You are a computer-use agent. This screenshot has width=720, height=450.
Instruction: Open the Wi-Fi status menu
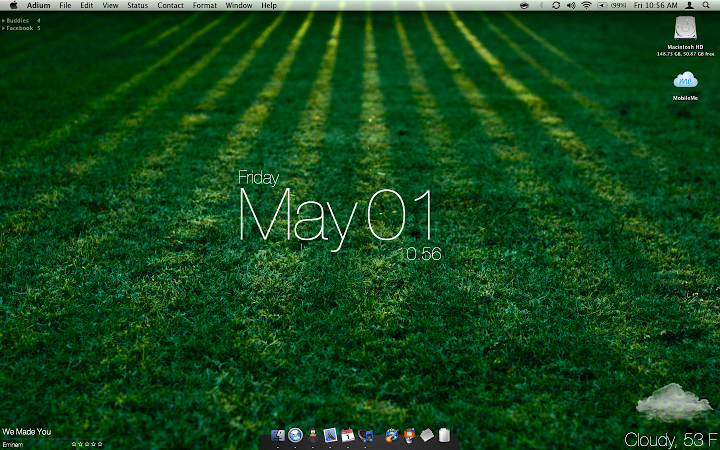point(586,6)
